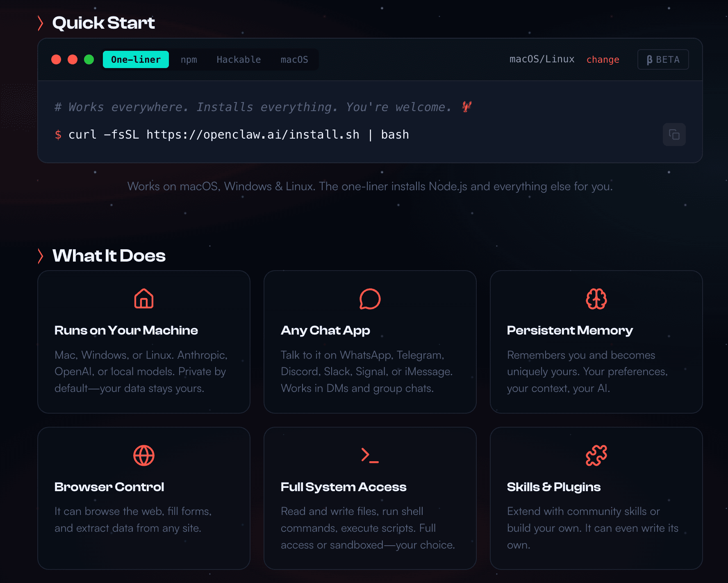Click the chevron beside What It Does
The width and height of the screenshot is (728, 583).
point(41,256)
